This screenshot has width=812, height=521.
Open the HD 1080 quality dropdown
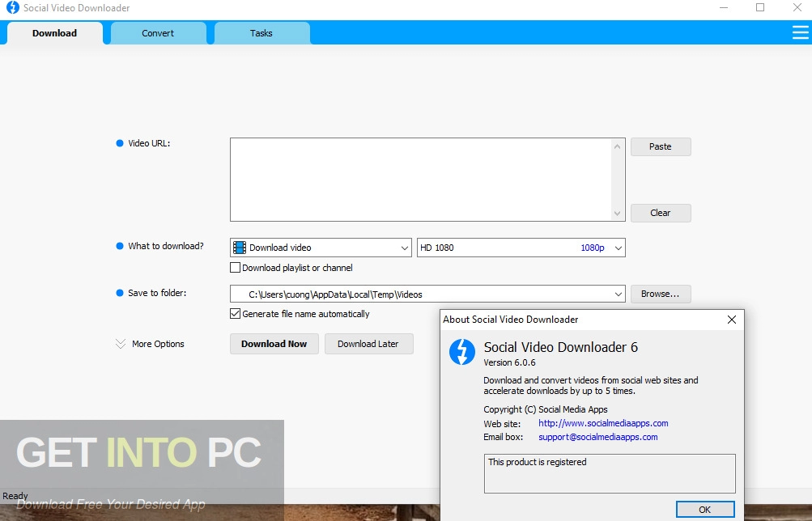point(521,248)
